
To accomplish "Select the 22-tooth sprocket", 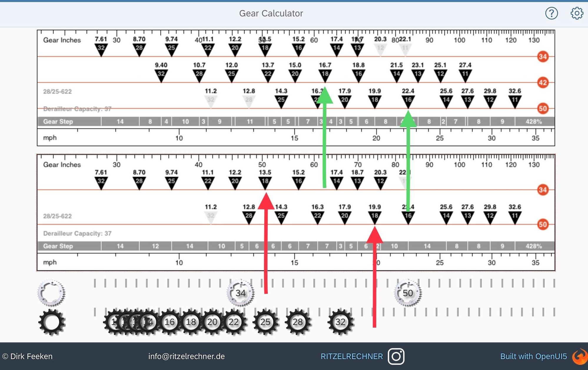I will (234, 322).
